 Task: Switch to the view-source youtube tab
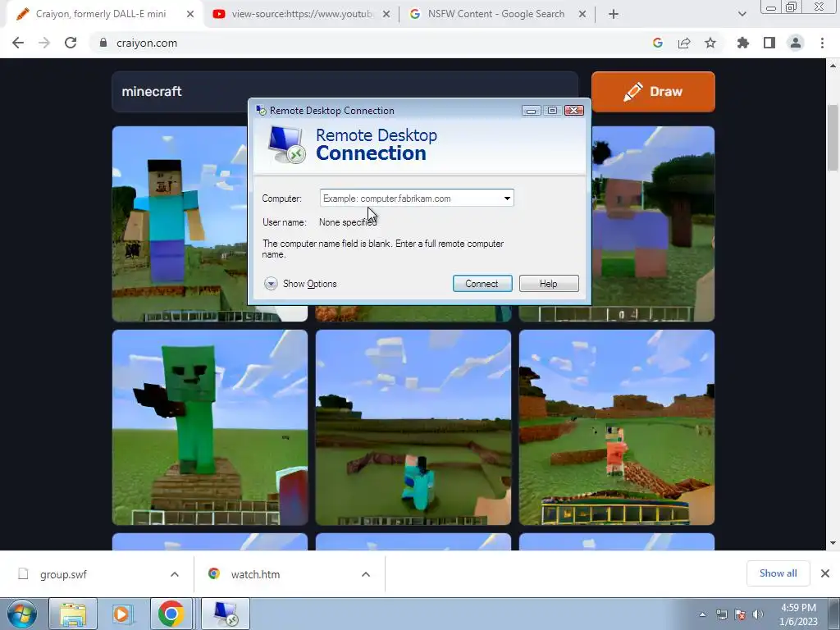302,14
